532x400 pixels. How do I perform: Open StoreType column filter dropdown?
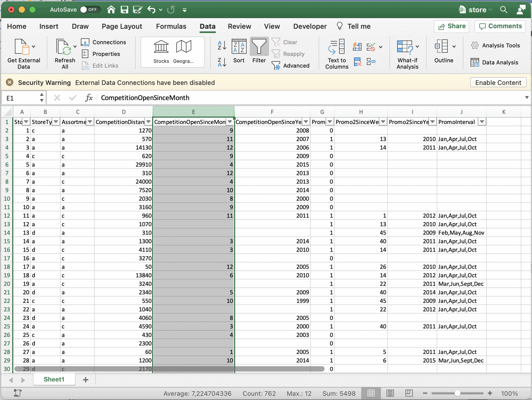[x=56, y=122]
